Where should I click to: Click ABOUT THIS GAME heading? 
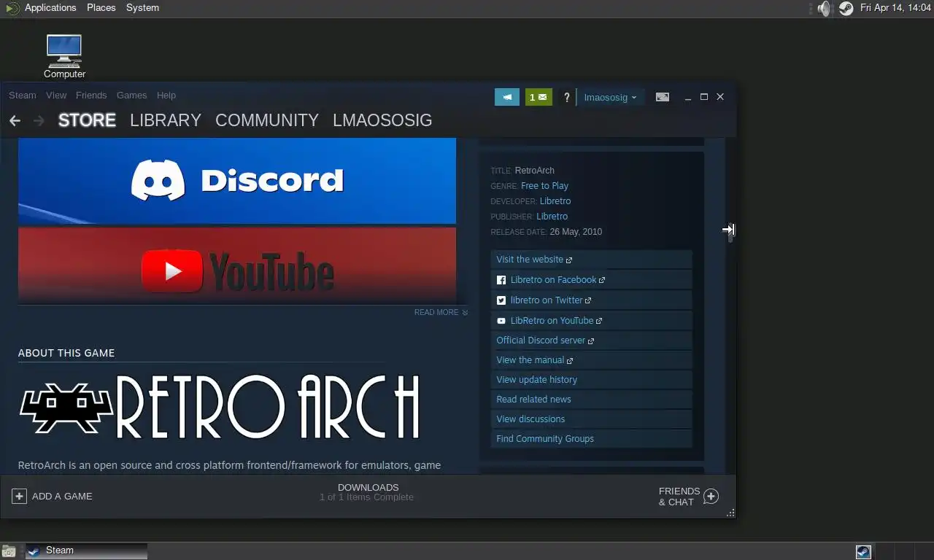pyautogui.click(x=66, y=353)
